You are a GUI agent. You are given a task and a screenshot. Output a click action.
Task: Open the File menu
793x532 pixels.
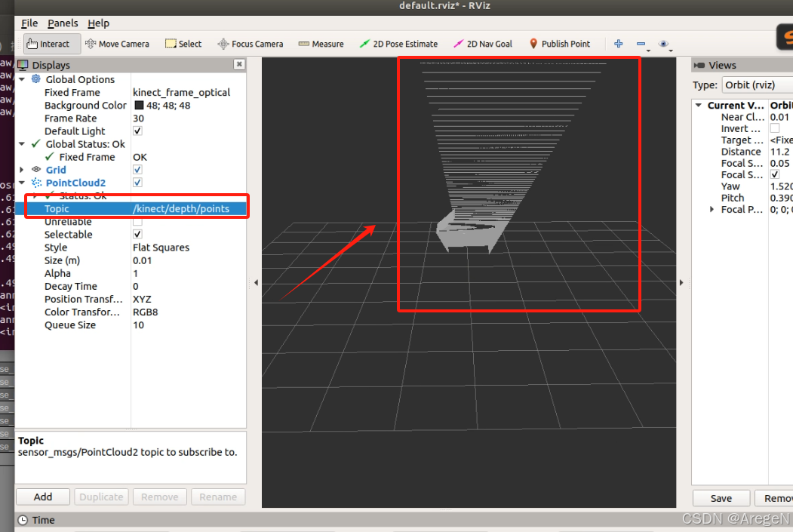tap(29, 23)
